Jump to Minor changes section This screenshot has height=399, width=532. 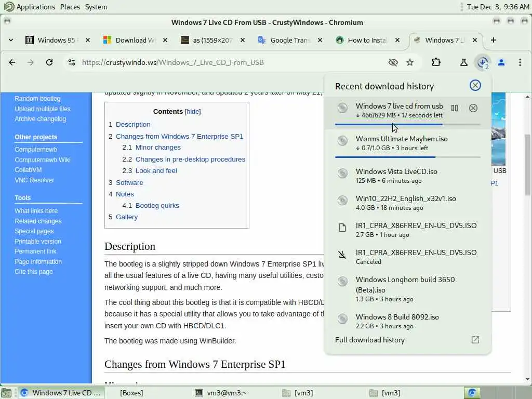[158, 147]
